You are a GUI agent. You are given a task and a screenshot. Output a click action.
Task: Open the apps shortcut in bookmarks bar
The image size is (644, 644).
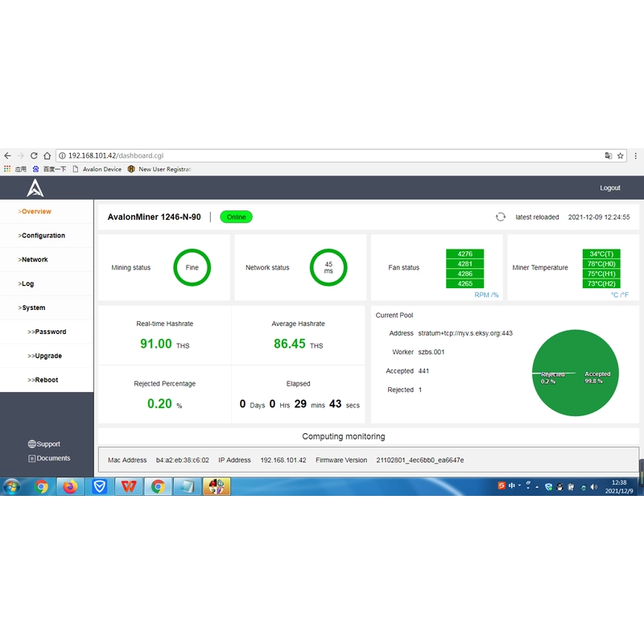click(14, 169)
